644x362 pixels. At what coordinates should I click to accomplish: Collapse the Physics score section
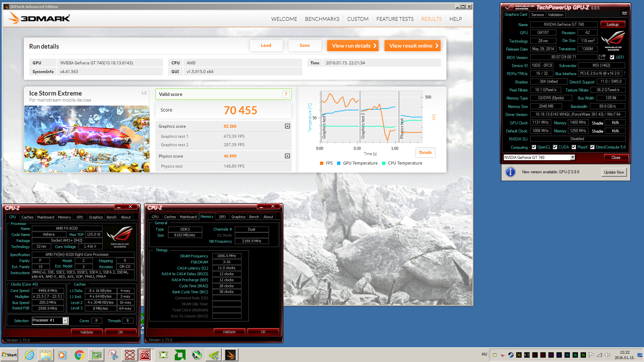click(x=287, y=156)
